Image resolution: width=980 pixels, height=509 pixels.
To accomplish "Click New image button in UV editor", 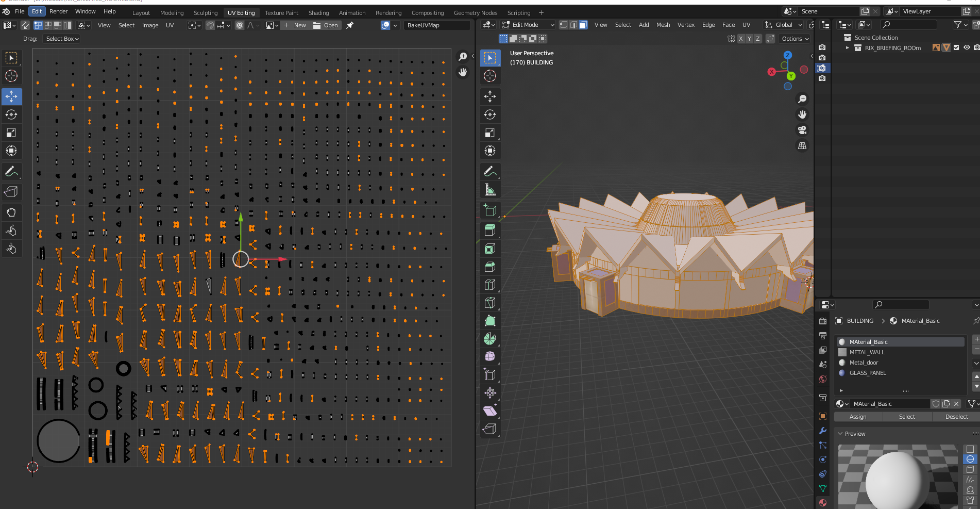I will tap(295, 25).
